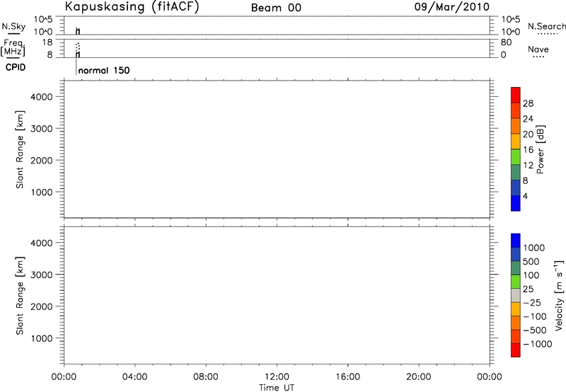Click the '04:00' time axis label
Screen dimensions: 566x392
134,377
